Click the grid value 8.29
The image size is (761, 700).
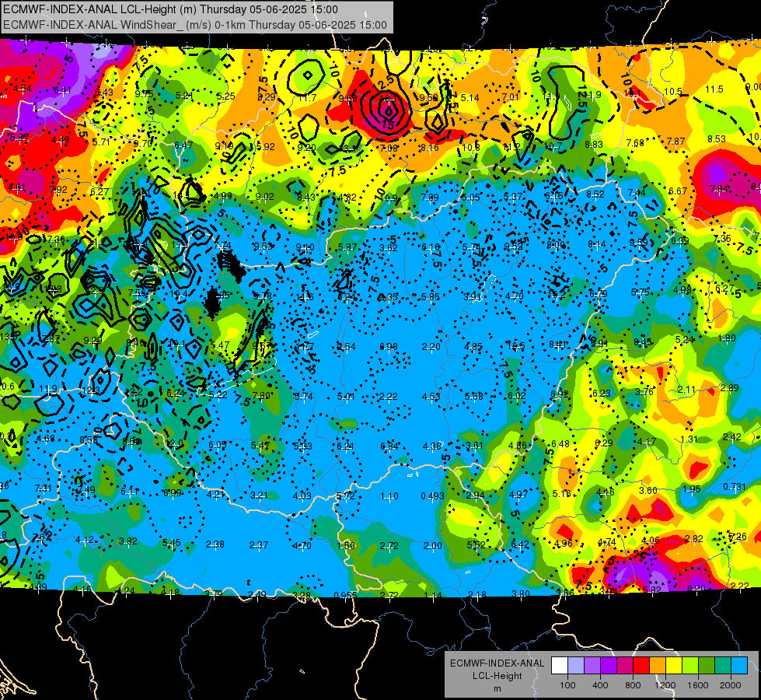point(267,97)
